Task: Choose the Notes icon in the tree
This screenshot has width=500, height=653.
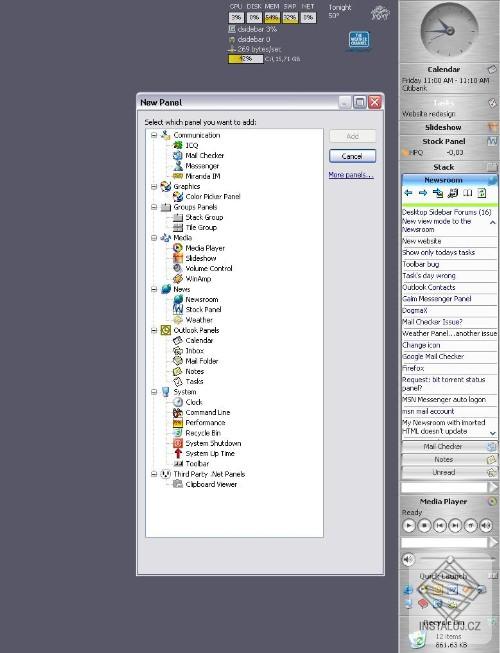Action: click(x=178, y=371)
